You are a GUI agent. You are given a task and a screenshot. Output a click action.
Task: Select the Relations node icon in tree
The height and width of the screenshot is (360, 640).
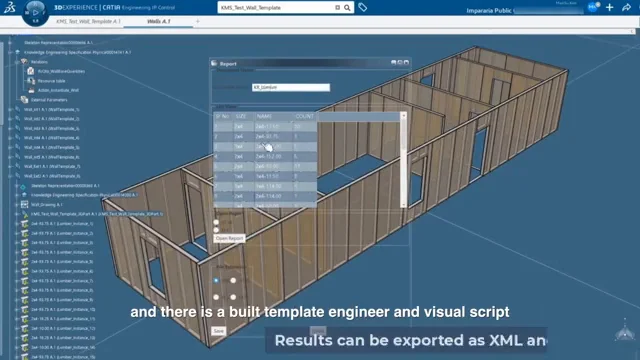click(24, 62)
